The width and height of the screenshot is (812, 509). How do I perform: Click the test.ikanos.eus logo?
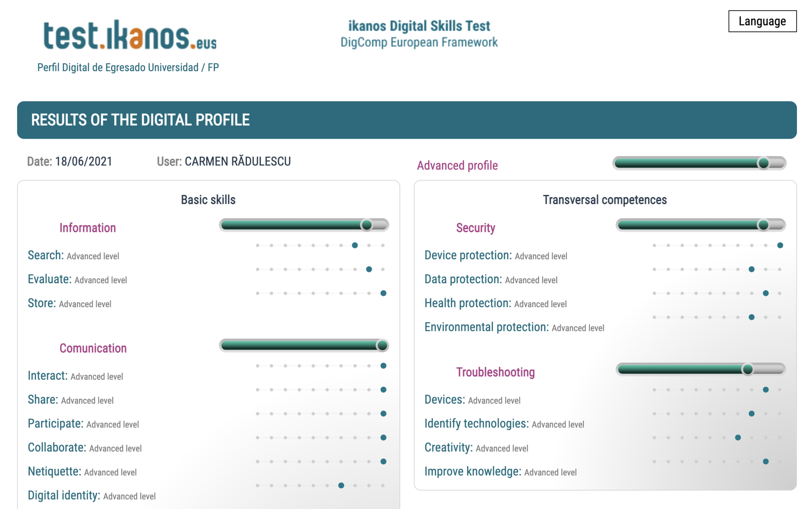pos(130,36)
